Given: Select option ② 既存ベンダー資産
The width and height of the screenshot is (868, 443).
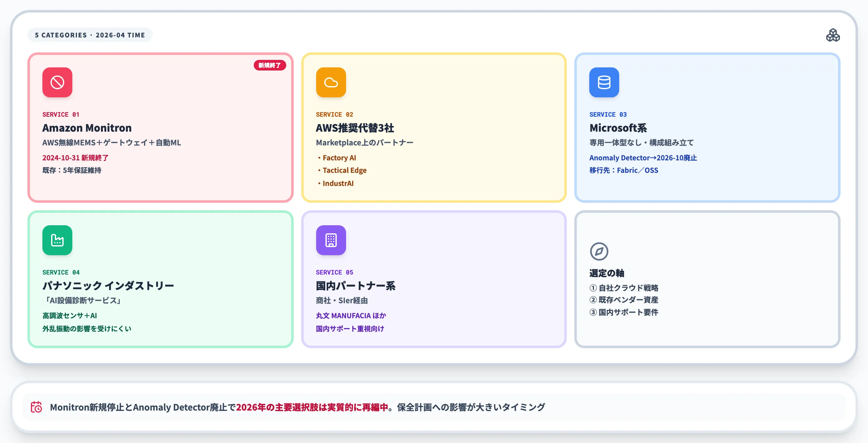Looking at the screenshot, I should pyautogui.click(x=624, y=300).
